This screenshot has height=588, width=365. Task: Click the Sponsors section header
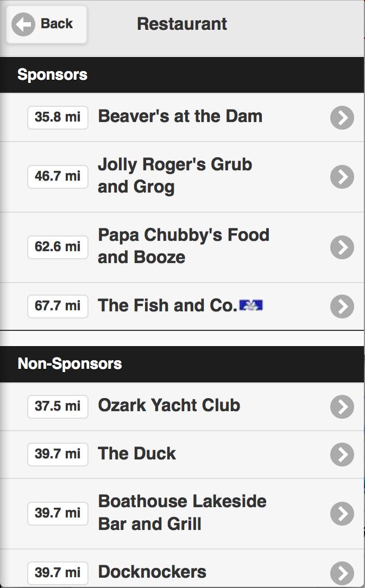(x=52, y=75)
